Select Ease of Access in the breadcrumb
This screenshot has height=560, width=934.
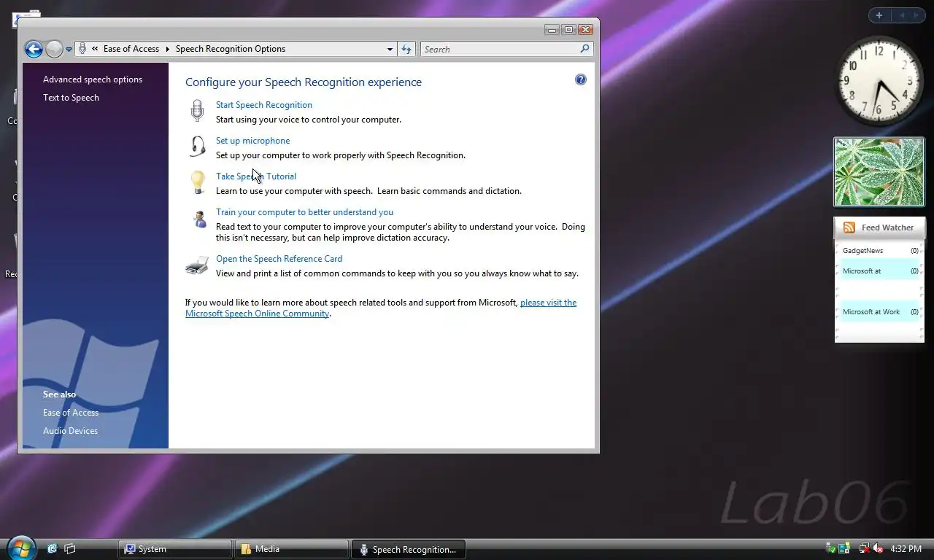(131, 49)
